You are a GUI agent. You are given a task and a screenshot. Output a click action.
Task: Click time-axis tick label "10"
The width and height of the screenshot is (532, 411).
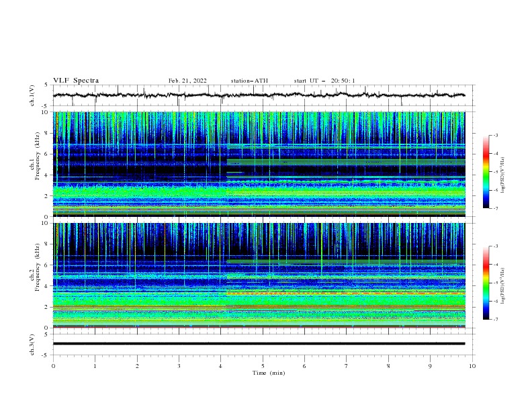pyautogui.click(x=472, y=366)
